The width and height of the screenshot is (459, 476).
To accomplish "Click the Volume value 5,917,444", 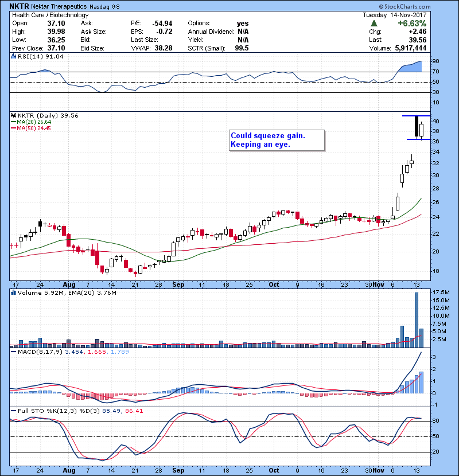I will [x=411, y=48].
